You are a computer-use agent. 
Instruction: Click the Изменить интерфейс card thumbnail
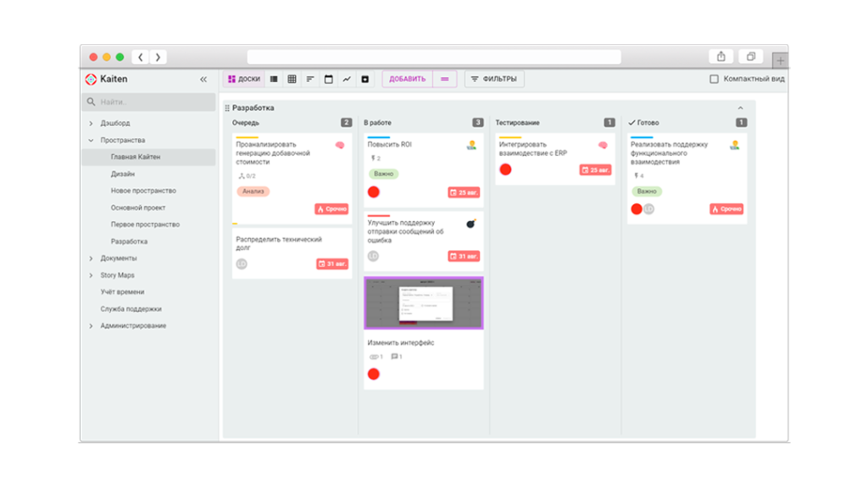click(424, 302)
